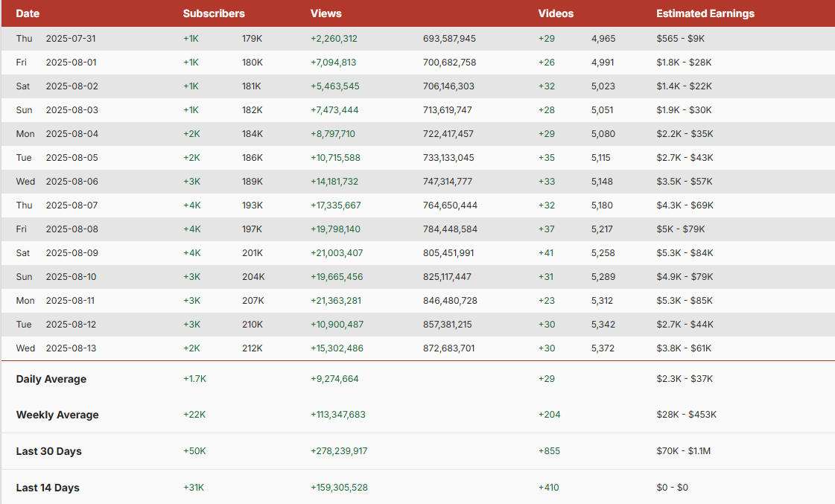Image resolution: width=835 pixels, height=504 pixels.
Task: Click earnings $5.3K - $85K
Action: [685, 301]
